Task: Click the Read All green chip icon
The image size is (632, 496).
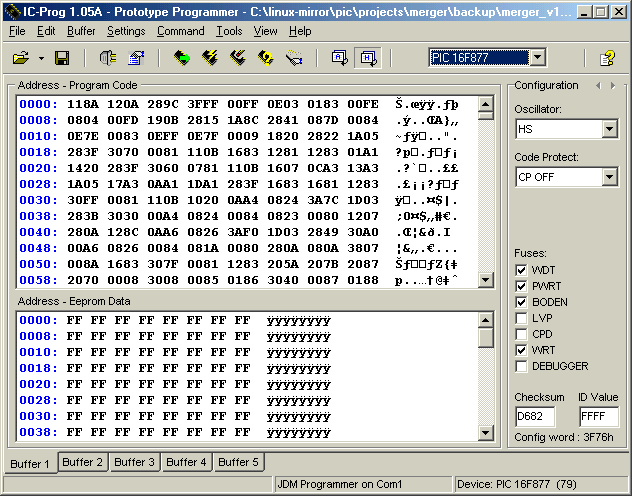Action: click(x=181, y=59)
